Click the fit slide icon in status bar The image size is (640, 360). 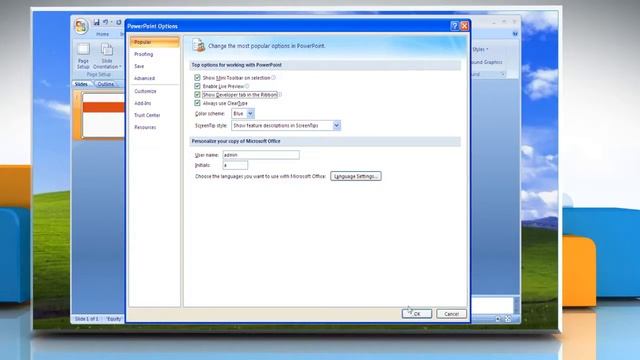click(x=508, y=319)
